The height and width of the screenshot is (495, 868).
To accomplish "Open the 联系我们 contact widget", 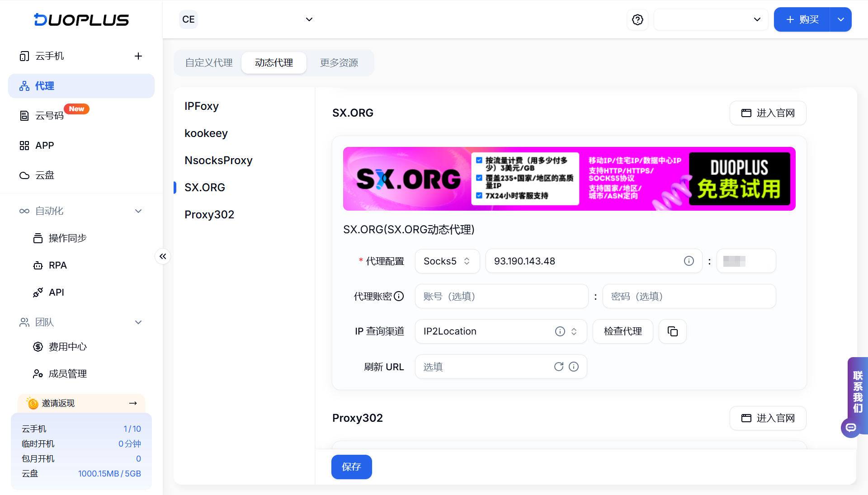I will point(858,391).
